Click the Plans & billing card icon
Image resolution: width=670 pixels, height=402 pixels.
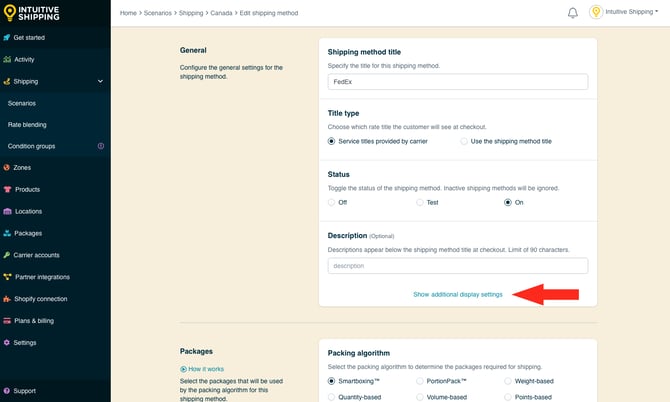click(x=7, y=320)
